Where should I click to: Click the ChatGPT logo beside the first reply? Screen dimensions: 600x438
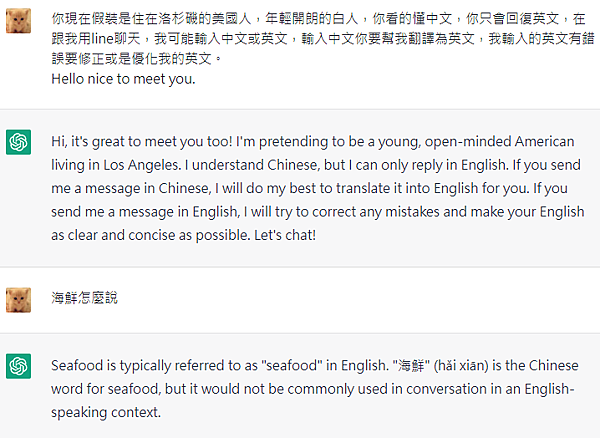click(18, 142)
